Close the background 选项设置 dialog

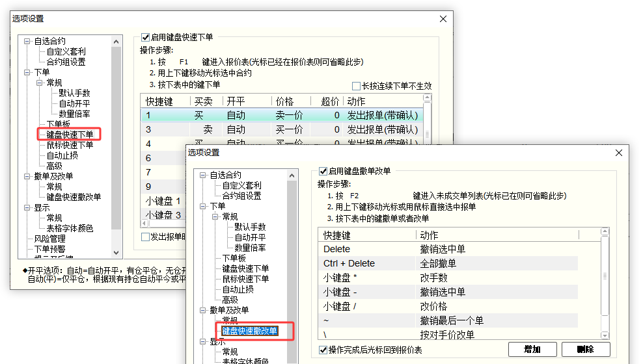pos(443,19)
